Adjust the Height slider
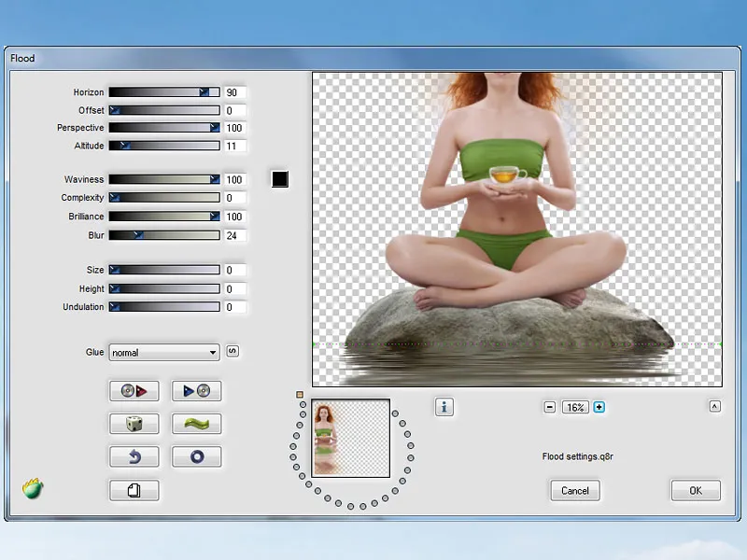The height and width of the screenshot is (560, 747). 164,288
